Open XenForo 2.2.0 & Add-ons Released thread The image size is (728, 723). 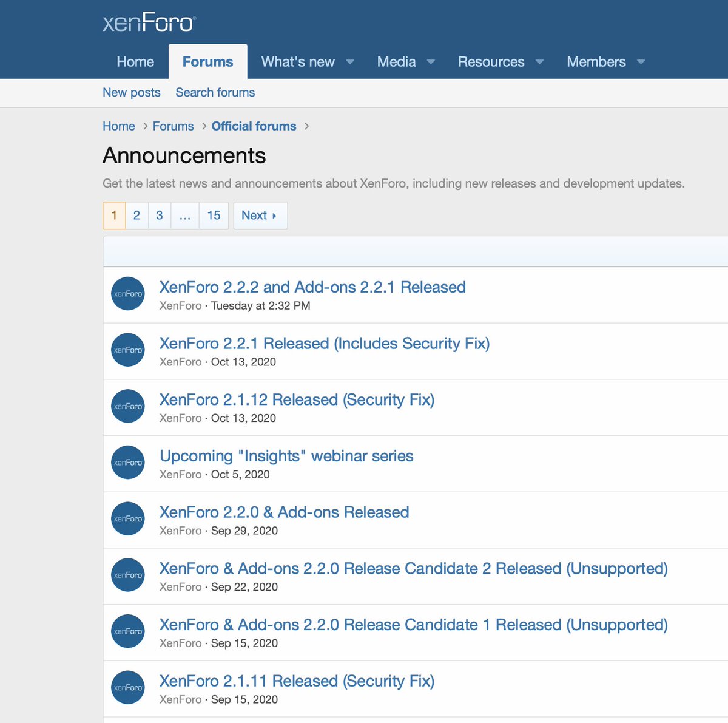pos(284,512)
